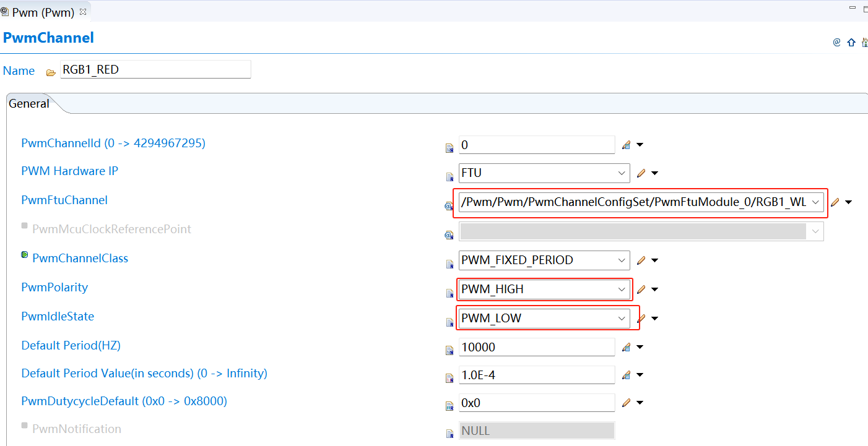This screenshot has height=446, width=868.
Task: Expand the PwmChannelClass combo box
Action: (x=622, y=260)
